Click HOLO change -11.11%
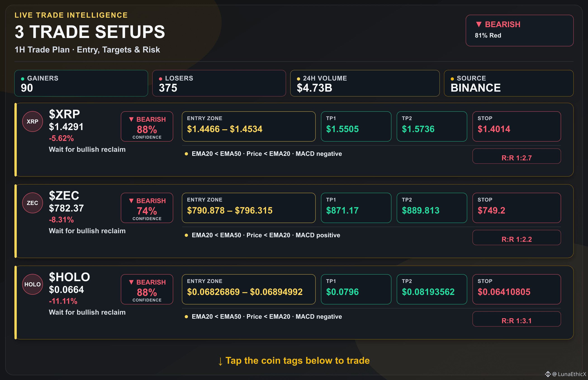The image size is (588, 380). pos(63,301)
